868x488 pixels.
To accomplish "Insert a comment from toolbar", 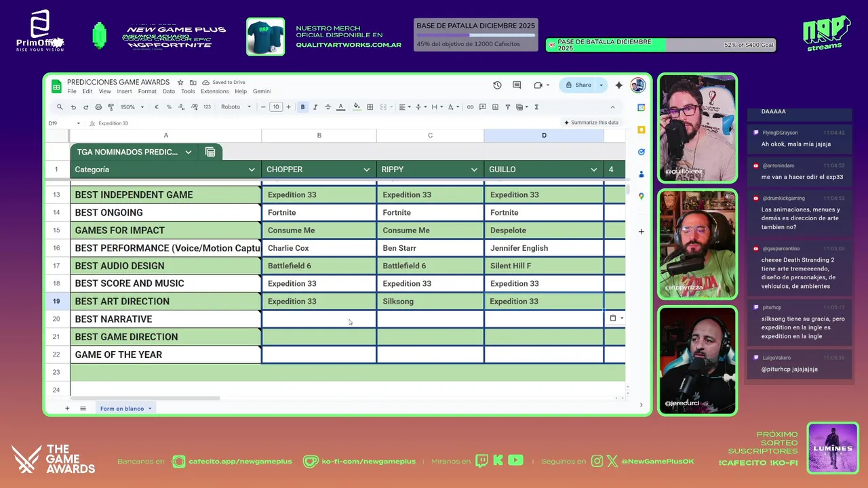I will click(483, 107).
